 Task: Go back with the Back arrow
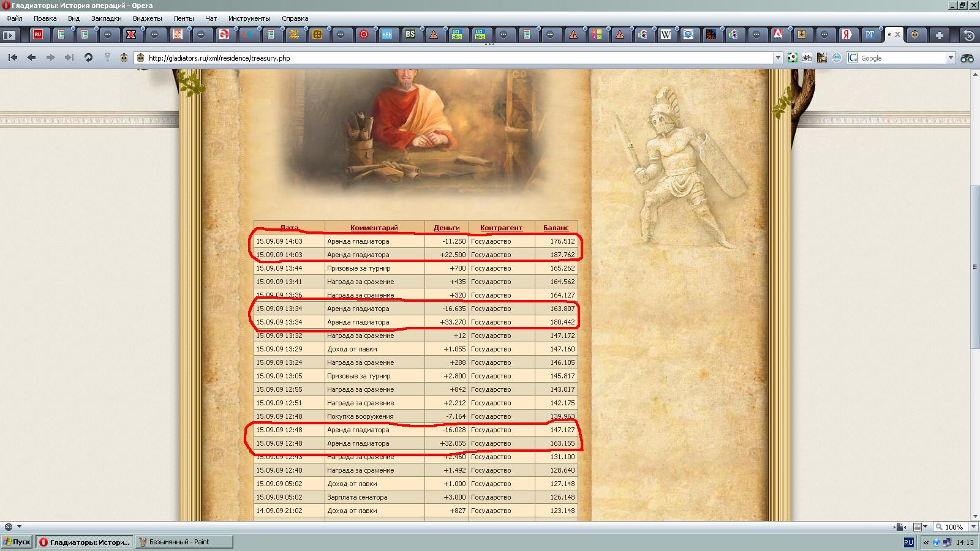(x=31, y=58)
